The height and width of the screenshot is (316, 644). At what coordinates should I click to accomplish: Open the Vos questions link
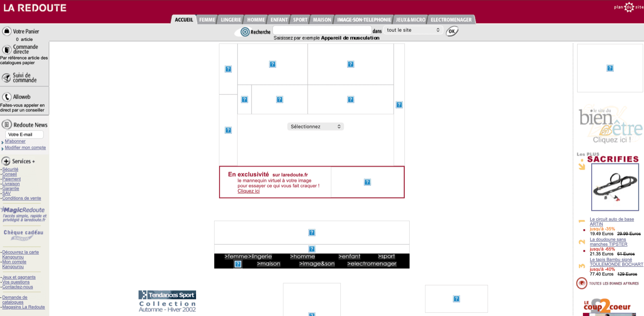[x=16, y=282]
